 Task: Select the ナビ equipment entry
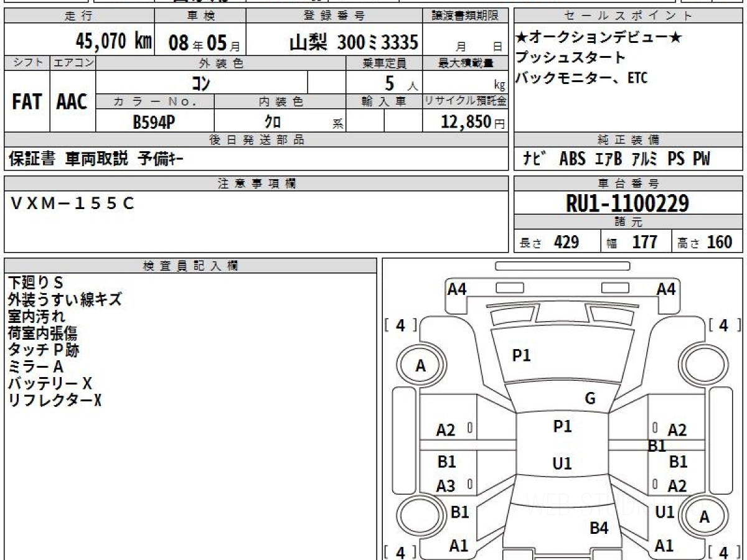pos(533,159)
